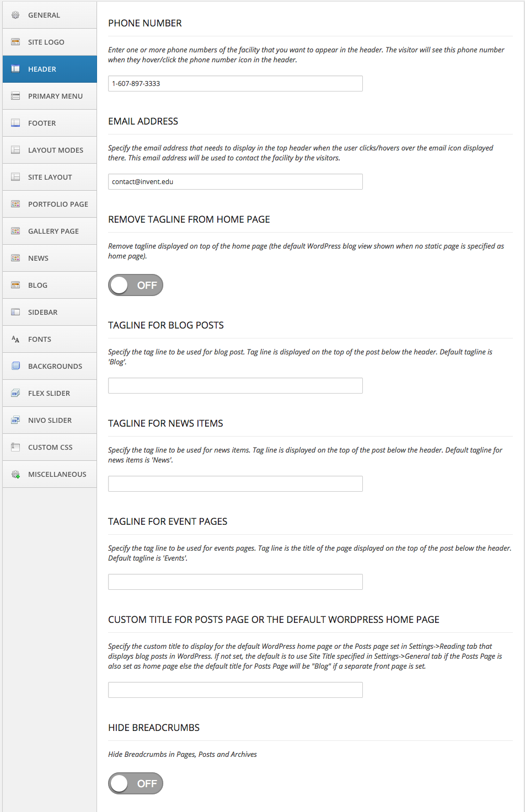Image resolution: width=525 pixels, height=812 pixels.
Task: Toggle the Remove Tagline From Home Page switch
Action: pyautogui.click(x=136, y=285)
